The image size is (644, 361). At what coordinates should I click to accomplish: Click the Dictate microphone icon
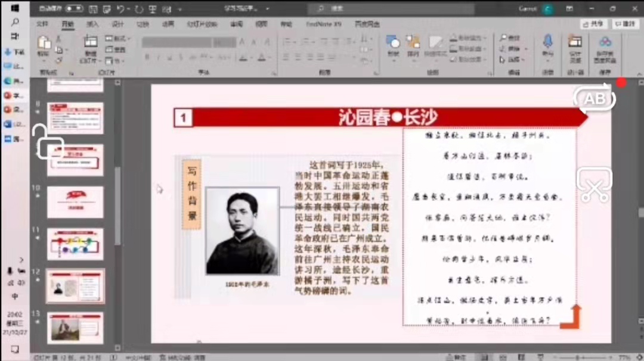[x=547, y=42]
